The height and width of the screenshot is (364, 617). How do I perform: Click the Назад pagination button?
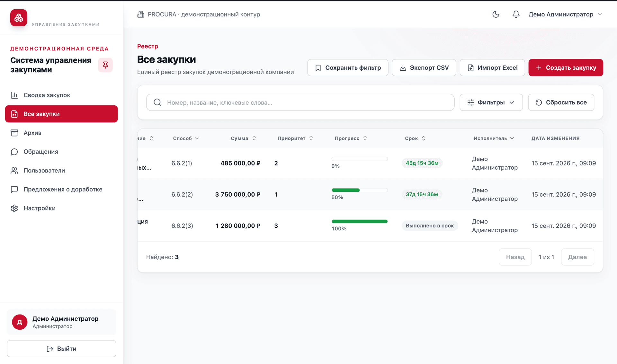point(515,257)
